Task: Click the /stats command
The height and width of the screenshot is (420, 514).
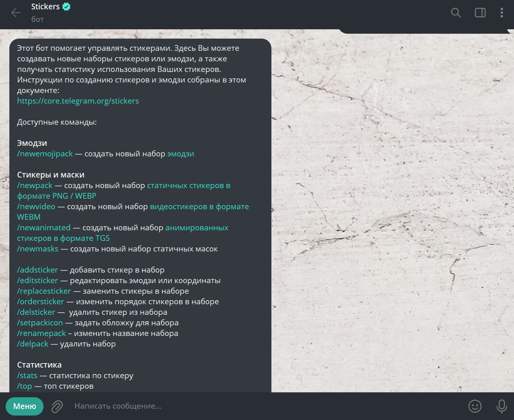Action: (27, 375)
